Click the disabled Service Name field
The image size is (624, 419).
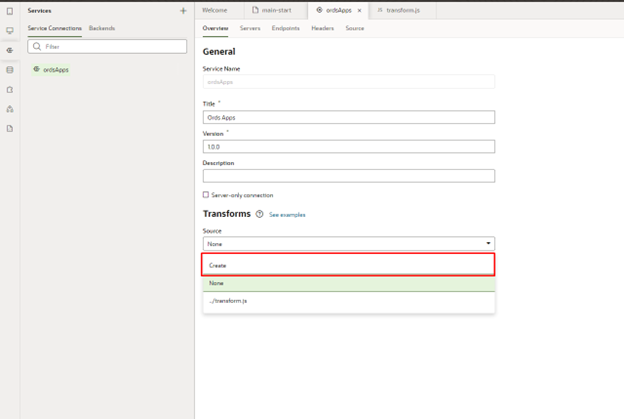point(349,82)
